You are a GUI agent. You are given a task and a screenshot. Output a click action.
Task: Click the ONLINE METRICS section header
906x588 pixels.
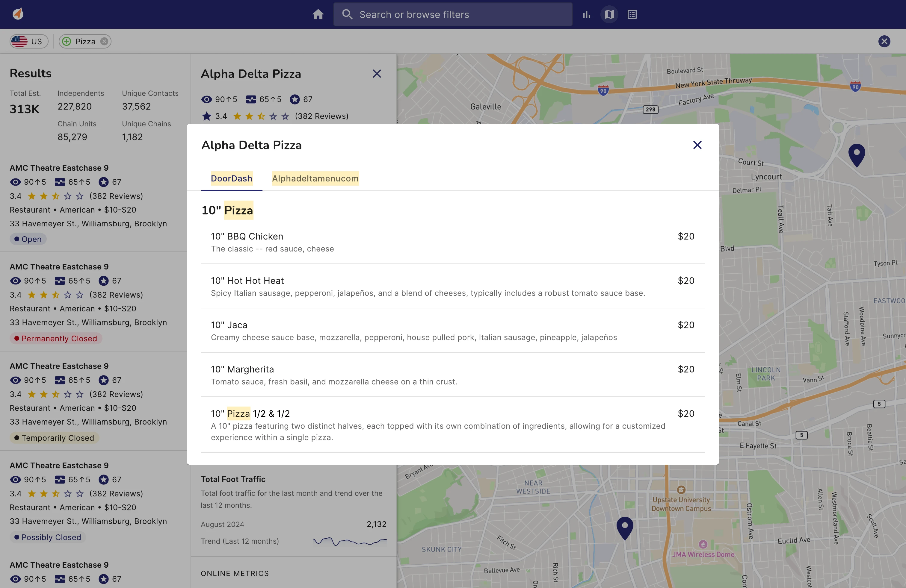pos(235,573)
